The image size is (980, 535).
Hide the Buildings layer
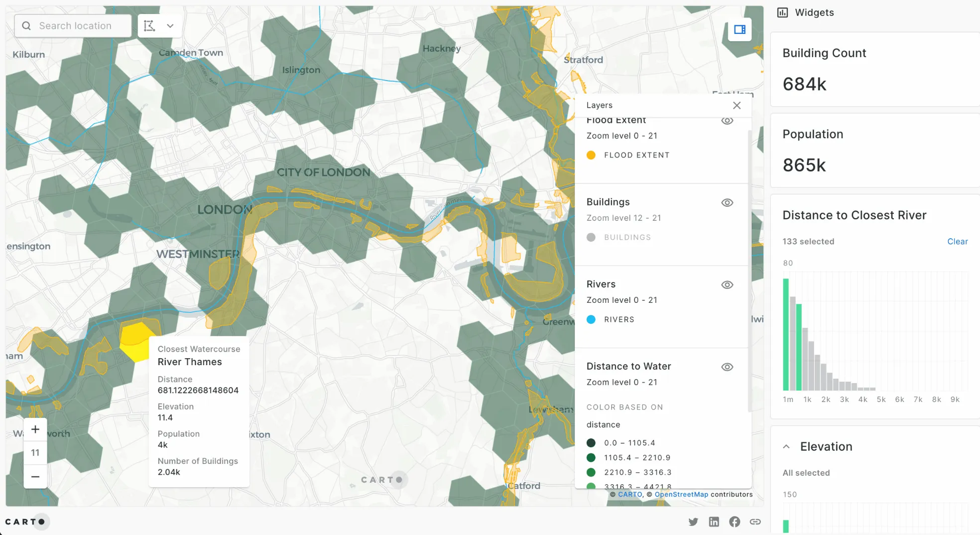[727, 203]
